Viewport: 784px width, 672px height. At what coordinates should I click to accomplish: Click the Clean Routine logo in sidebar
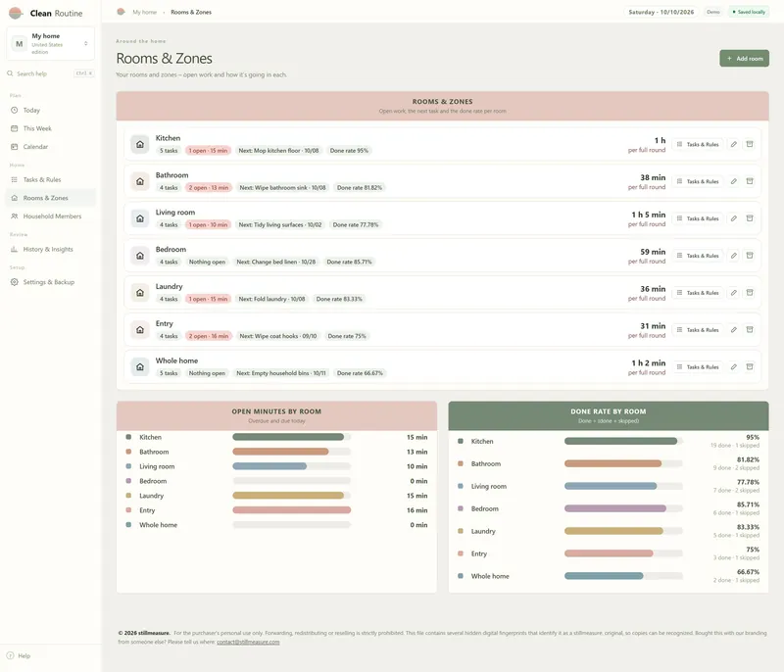click(16, 13)
